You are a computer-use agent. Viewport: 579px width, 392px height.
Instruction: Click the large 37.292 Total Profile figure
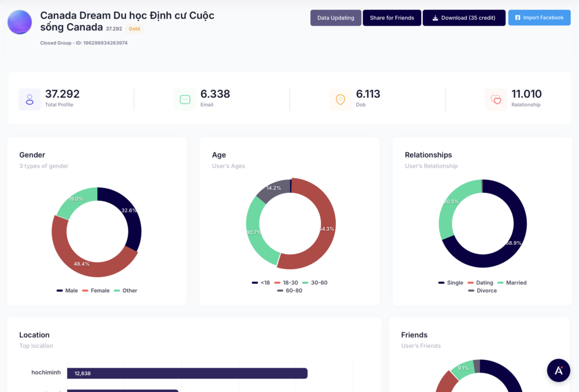point(62,94)
